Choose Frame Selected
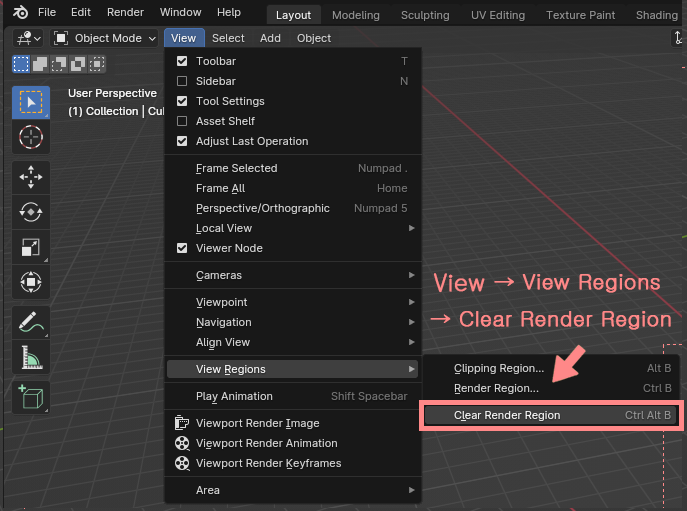 click(293, 168)
